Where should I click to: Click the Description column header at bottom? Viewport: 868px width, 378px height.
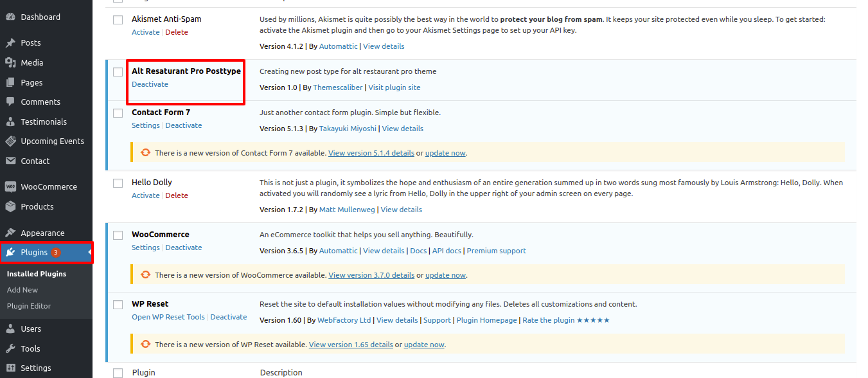point(281,373)
